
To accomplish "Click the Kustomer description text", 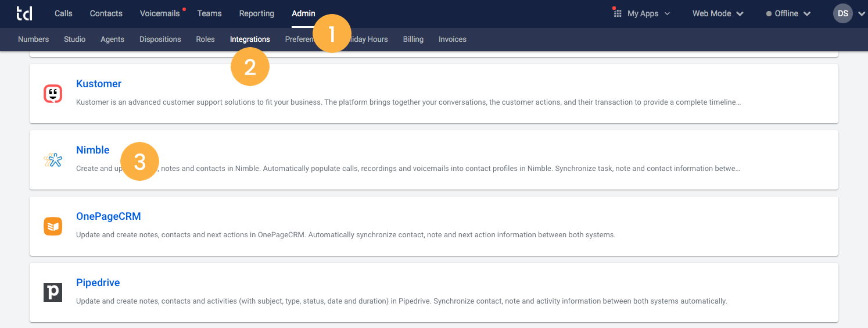I will 408,102.
